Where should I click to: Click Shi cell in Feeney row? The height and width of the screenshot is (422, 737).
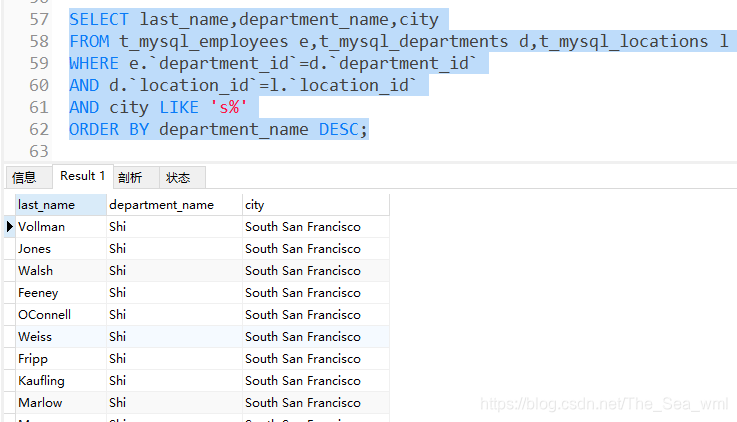[174, 293]
